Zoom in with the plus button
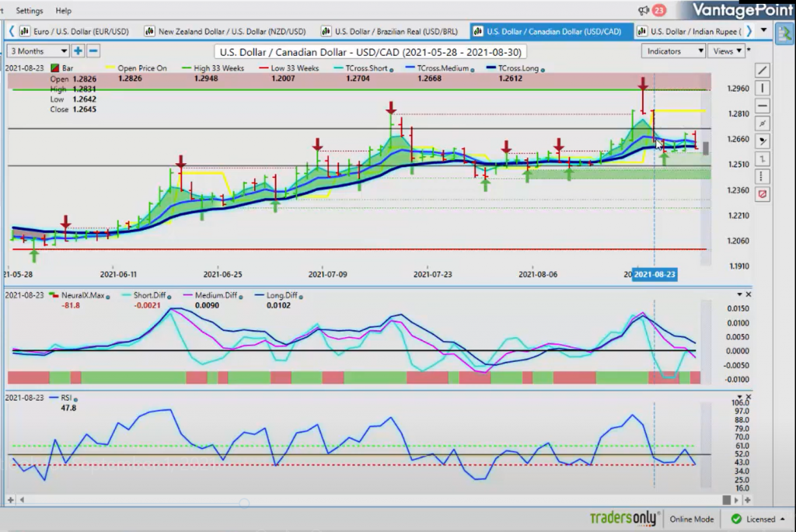 pyautogui.click(x=79, y=50)
